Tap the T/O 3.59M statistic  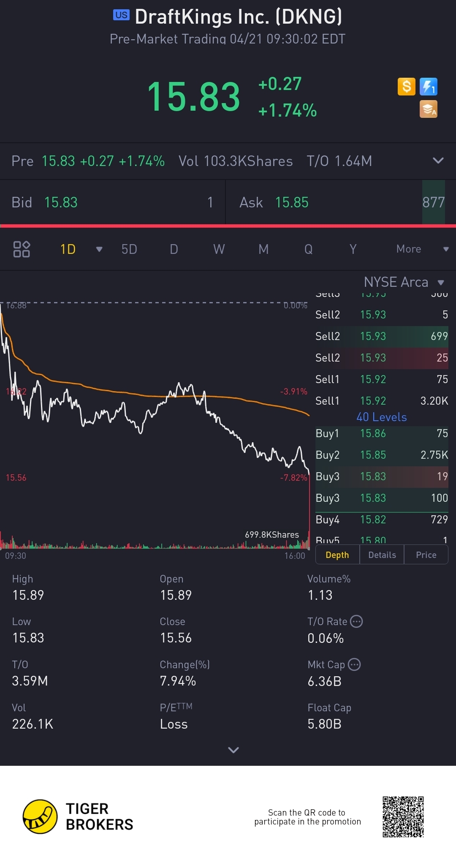coord(30,673)
